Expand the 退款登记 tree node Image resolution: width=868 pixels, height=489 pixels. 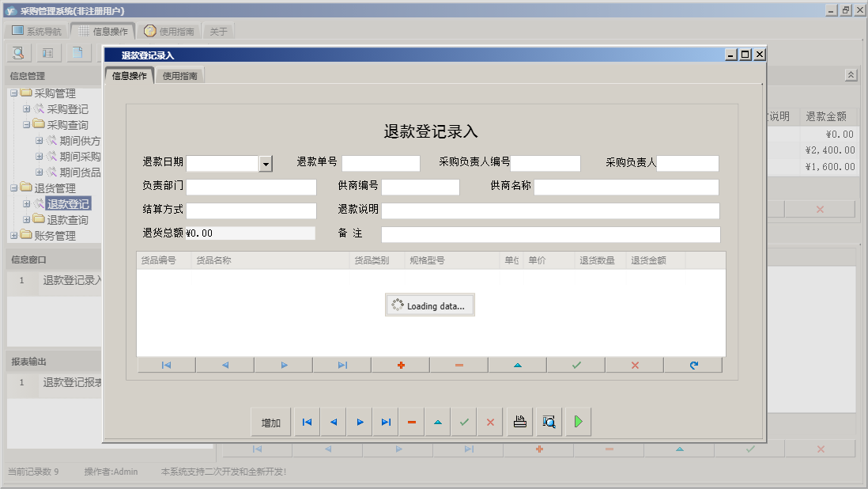tap(25, 203)
